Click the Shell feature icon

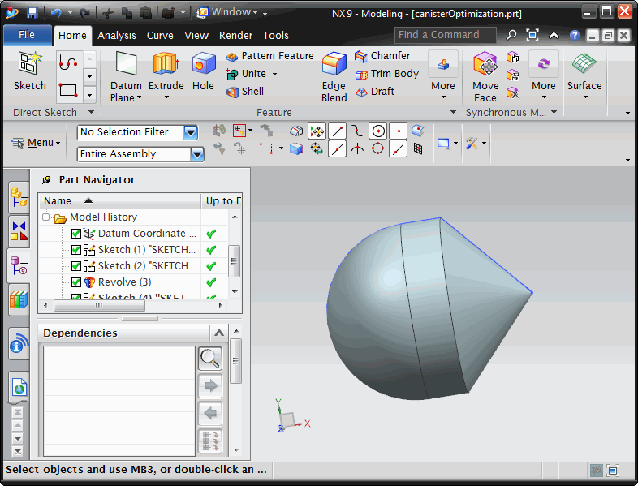[245, 91]
